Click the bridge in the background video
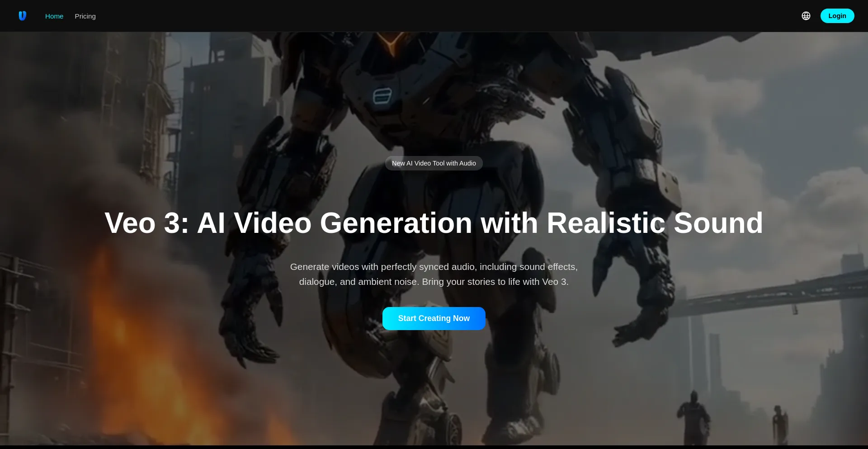 769,296
